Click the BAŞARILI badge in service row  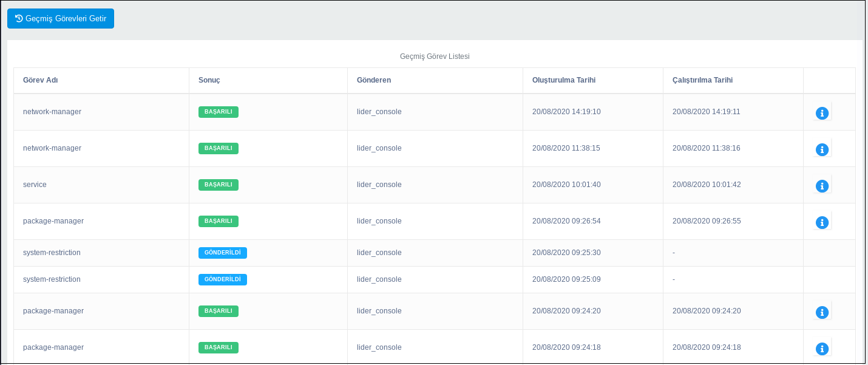[x=218, y=185]
